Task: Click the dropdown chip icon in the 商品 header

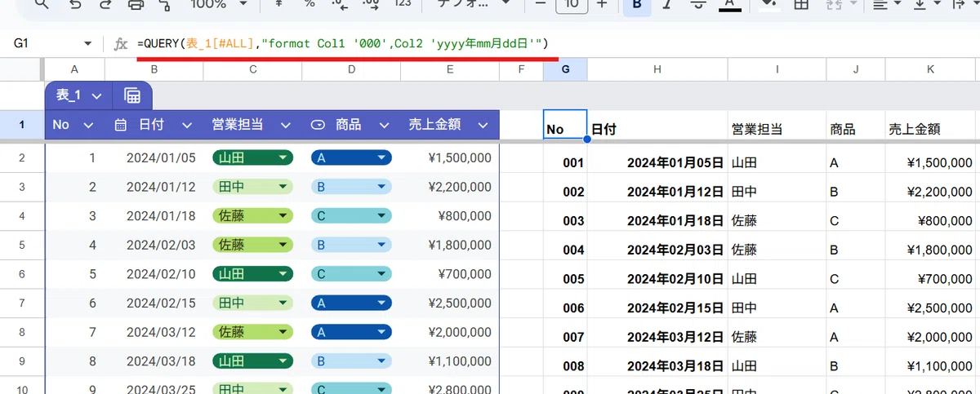Action: 318,125
